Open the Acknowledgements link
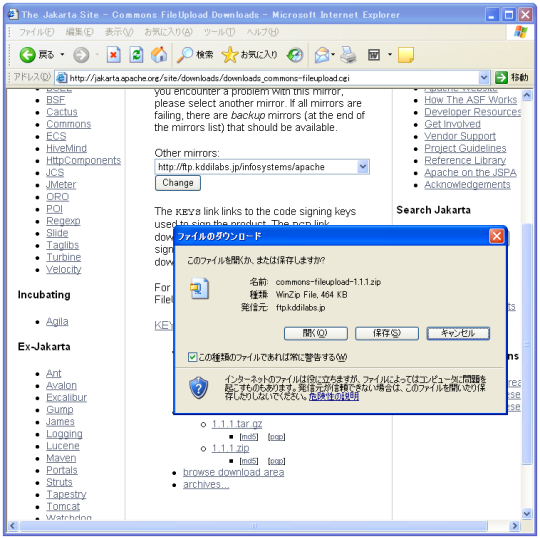540x539 pixels. [467, 185]
